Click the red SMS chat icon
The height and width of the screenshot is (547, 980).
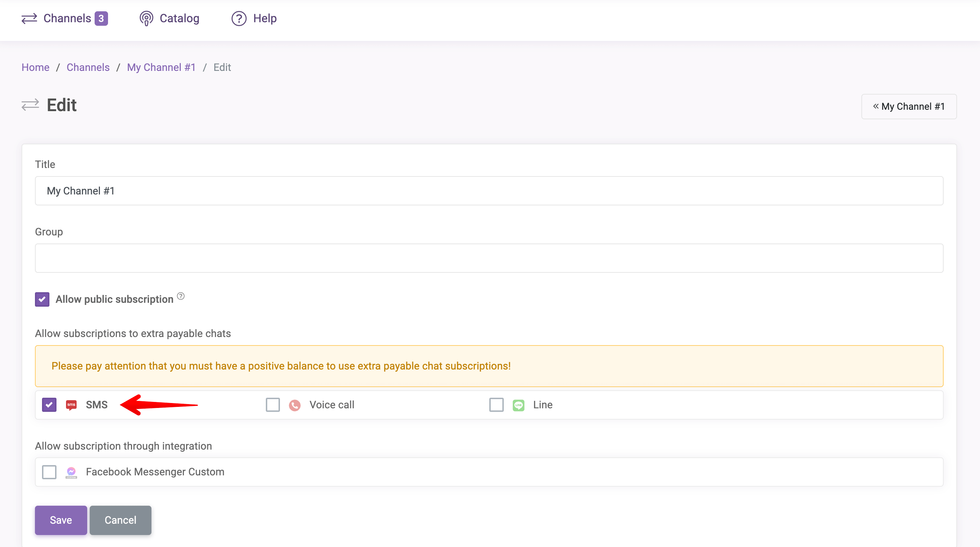tap(71, 405)
